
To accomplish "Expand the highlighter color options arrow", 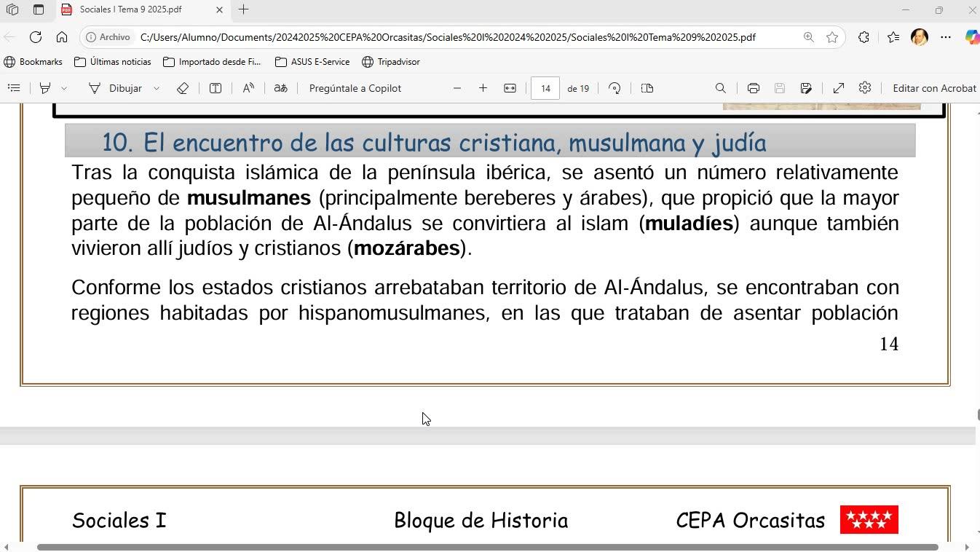I will 64,88.
